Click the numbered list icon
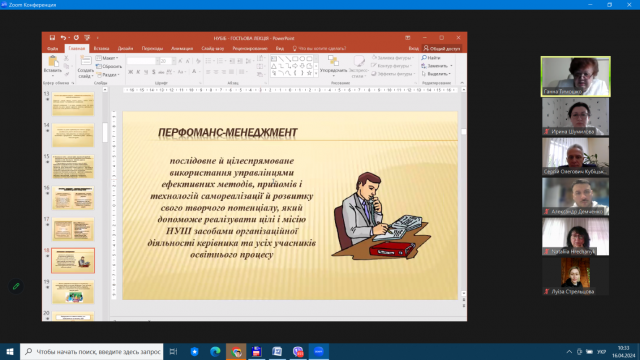The image size is (640, 360). pos(220,61)
